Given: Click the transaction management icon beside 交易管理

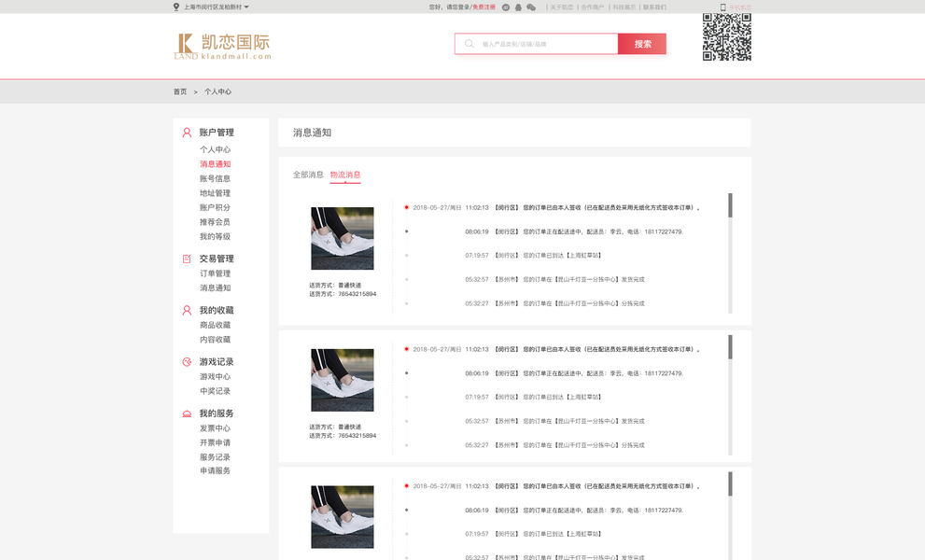Looking at the screenshot, I should 185,259.
